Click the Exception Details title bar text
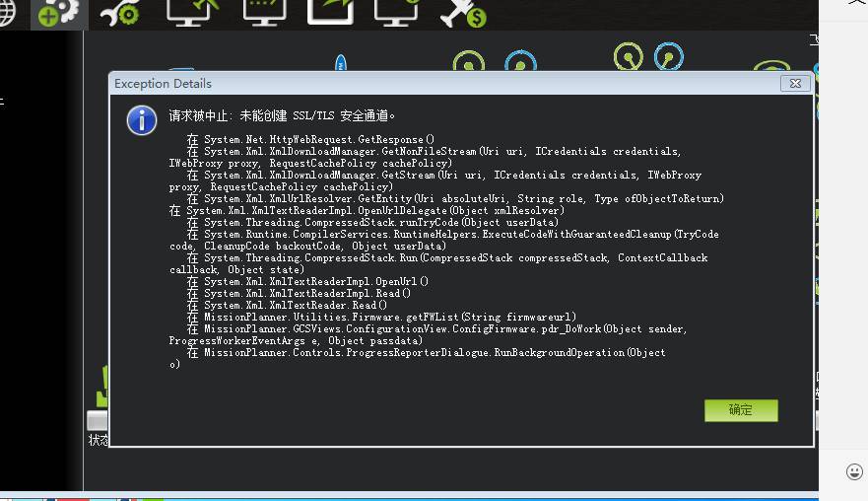This screenshot has width=868, height=501. coord(163,84)
